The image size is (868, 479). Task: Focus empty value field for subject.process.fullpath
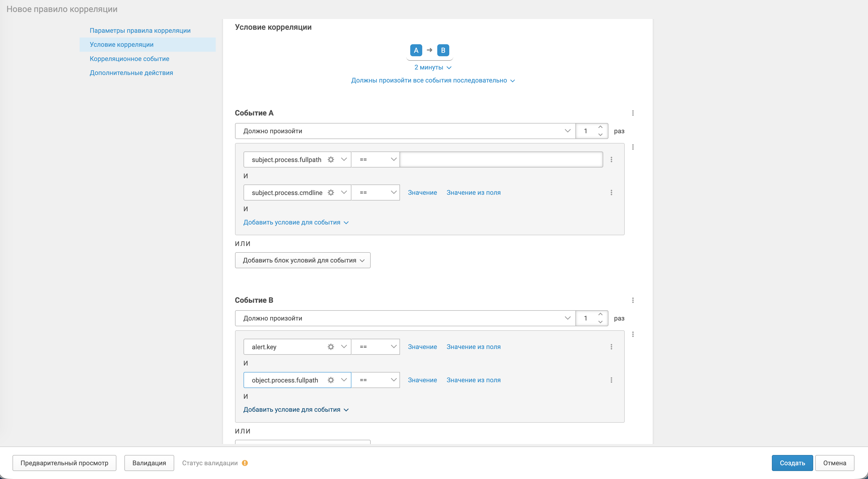tap(501, 159)
